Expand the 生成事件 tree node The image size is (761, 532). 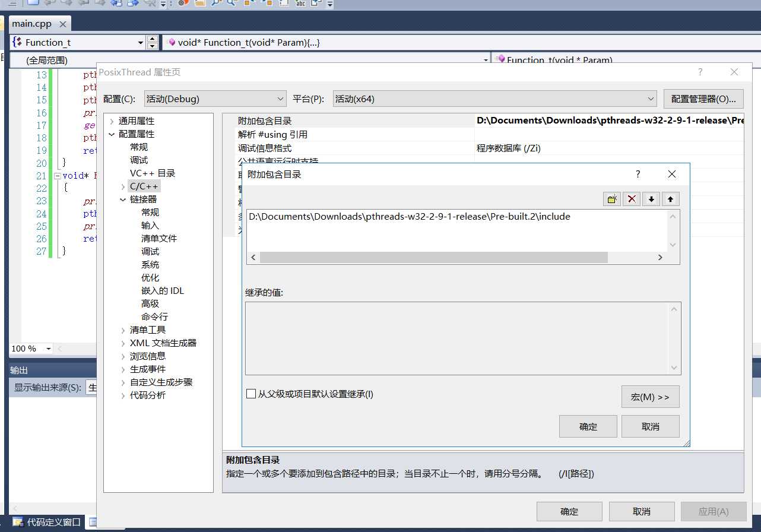pos(123,369)
